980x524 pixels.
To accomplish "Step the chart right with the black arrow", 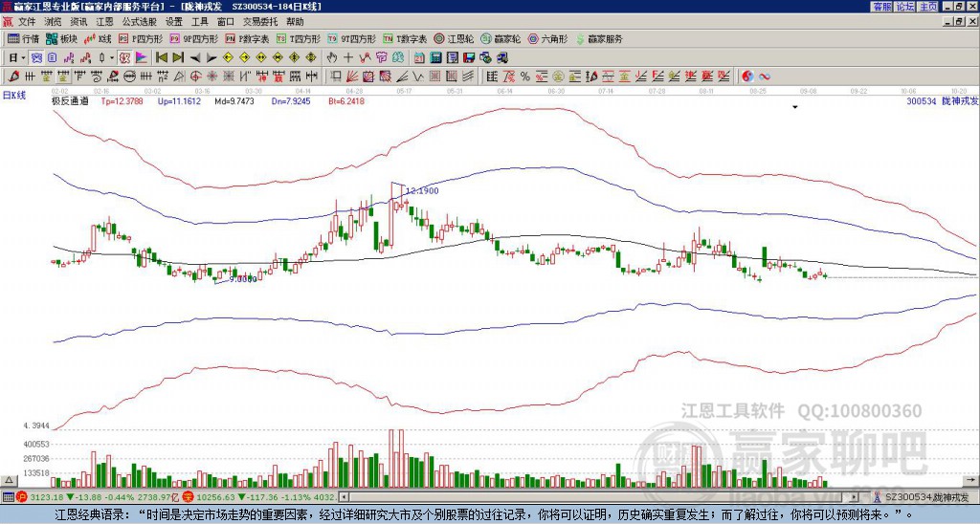I will (212, 58).
